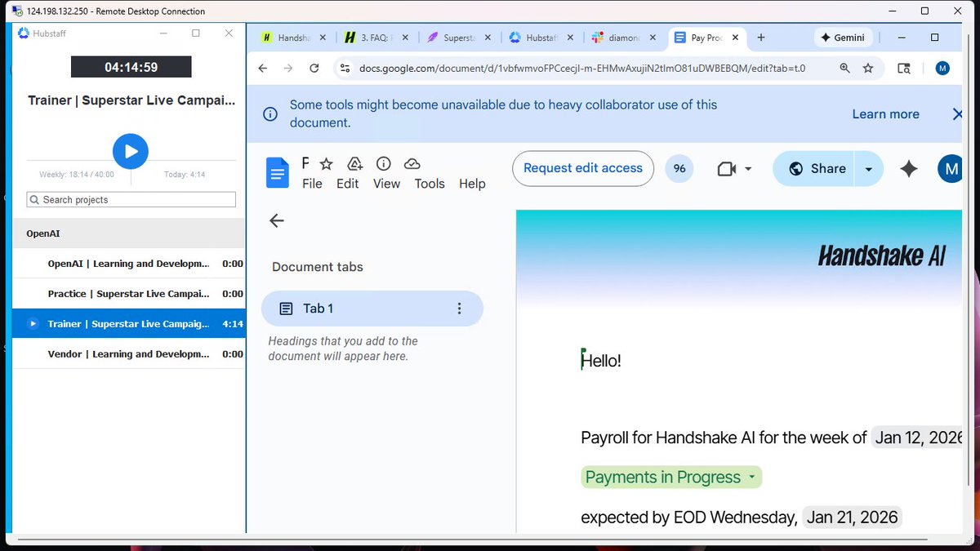
Task: Go forward in the browser
Action: pos(288,69)
